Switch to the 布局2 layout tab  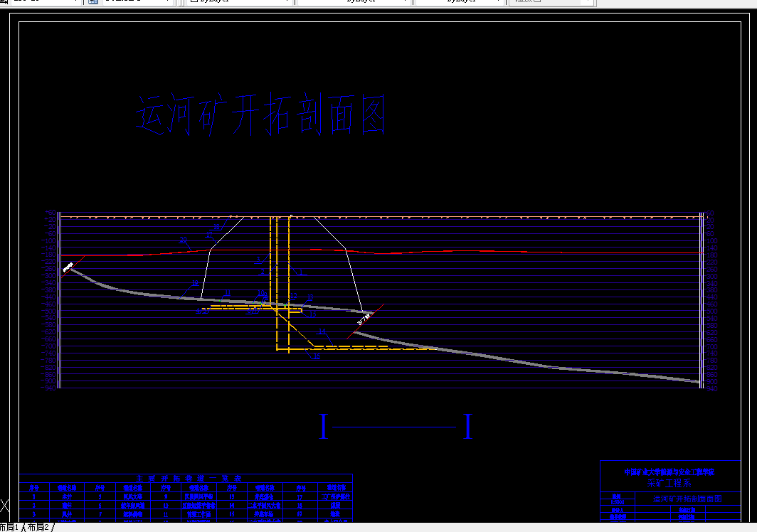(x=38, y=527)
